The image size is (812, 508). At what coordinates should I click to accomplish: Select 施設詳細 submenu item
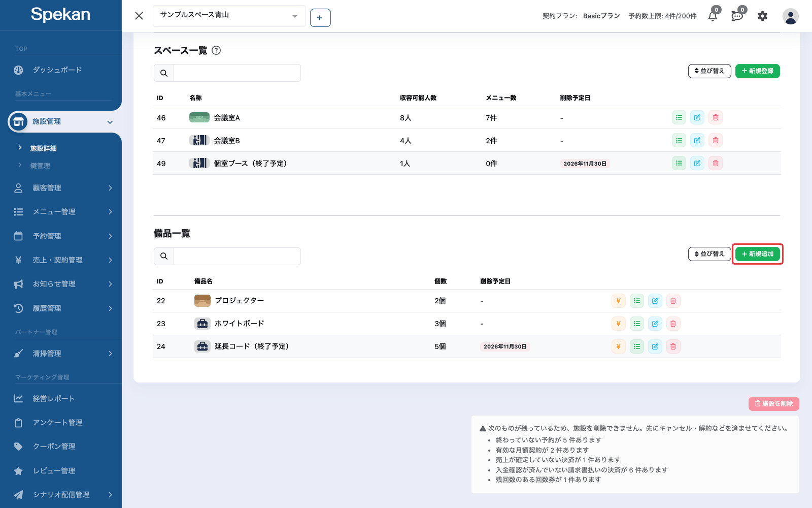tap(44, 148)
